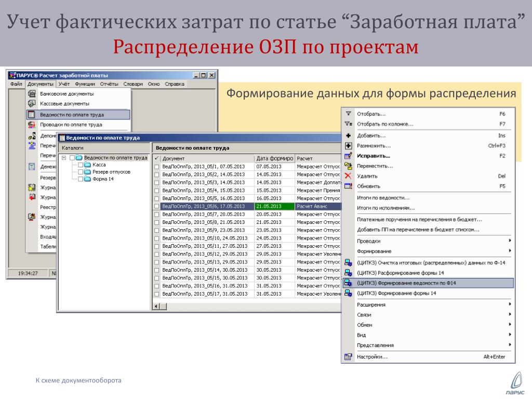The image size is (532, 399).
Task: Click the Форма 14 folder icon
Action: point(87,179)
